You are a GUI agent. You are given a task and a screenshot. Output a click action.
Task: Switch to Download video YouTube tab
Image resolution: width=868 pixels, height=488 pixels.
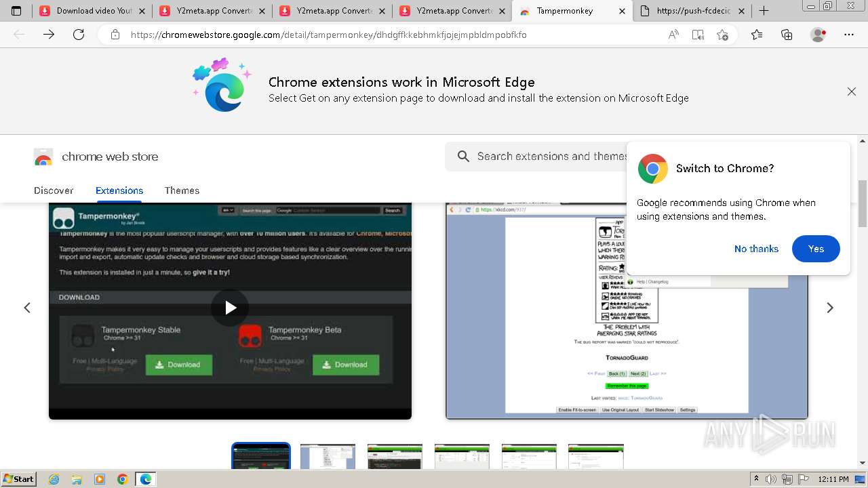coord(92,11)
